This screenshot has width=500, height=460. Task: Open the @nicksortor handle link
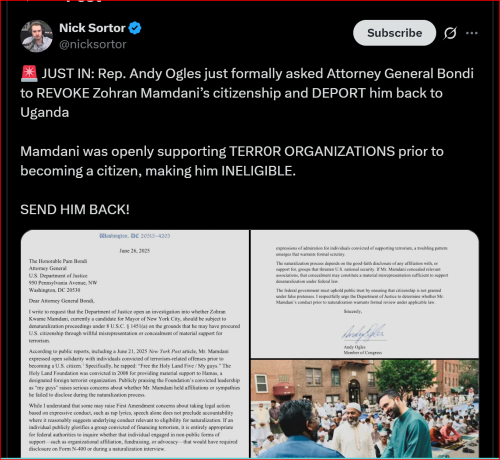93,44
